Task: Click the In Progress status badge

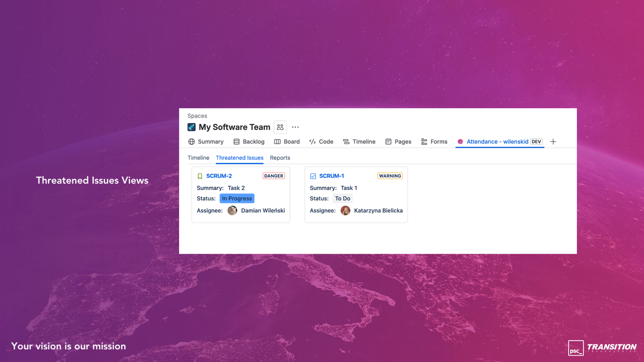Action: (x=237, y=198)
